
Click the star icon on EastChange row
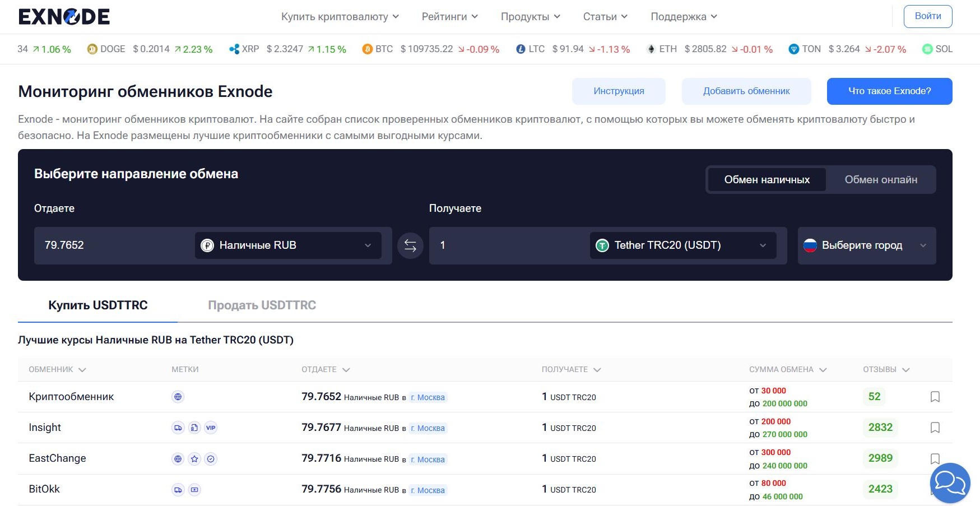[194, 458]
